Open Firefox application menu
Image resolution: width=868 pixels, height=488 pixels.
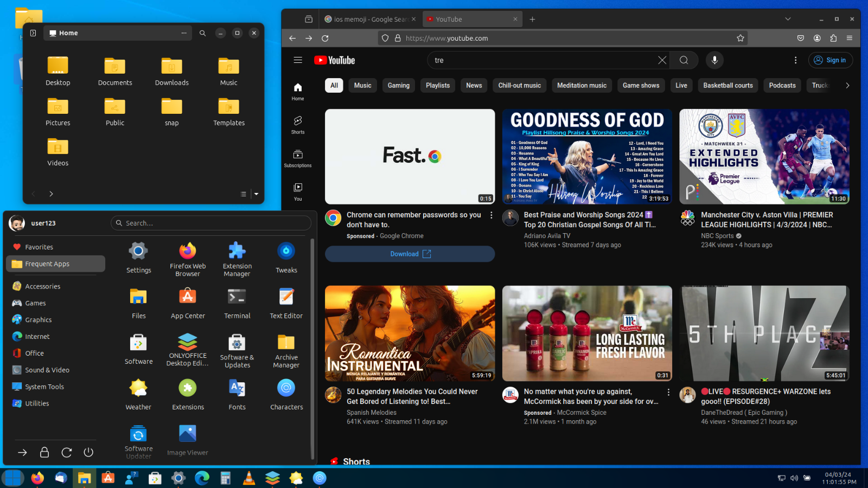pos(850,38)
